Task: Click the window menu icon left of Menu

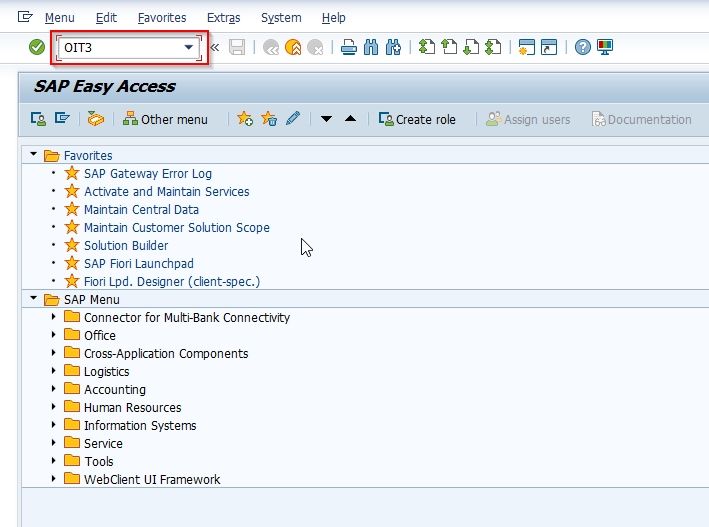Action: click(25, 17)
